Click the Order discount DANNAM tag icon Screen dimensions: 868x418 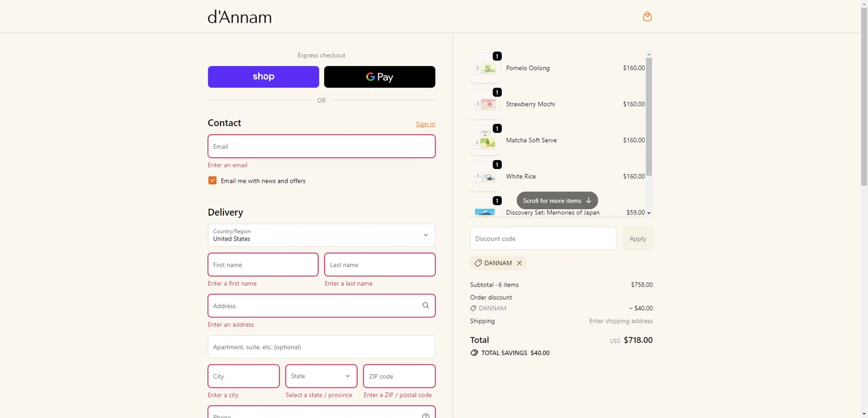click(473, 308)
